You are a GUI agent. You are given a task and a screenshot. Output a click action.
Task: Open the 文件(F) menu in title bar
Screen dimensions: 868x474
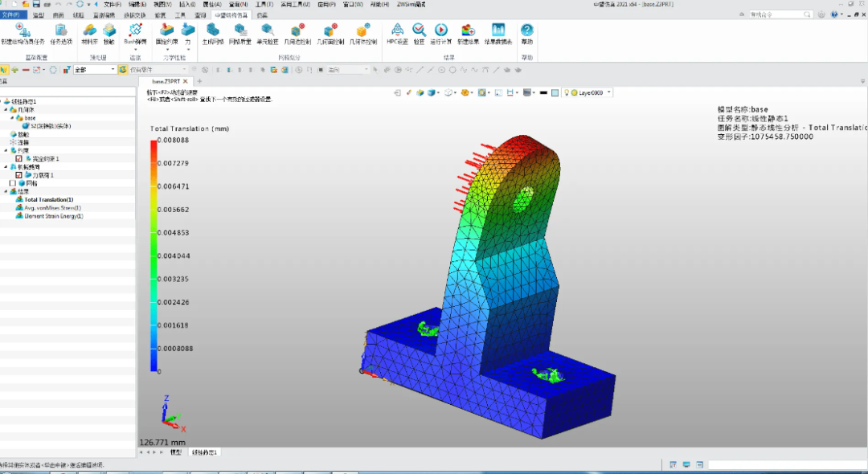[x=113, y=5]
